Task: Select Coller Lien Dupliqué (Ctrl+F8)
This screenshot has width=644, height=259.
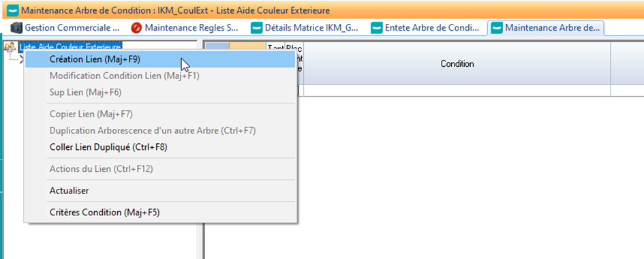Action: (x=108, y=147)
